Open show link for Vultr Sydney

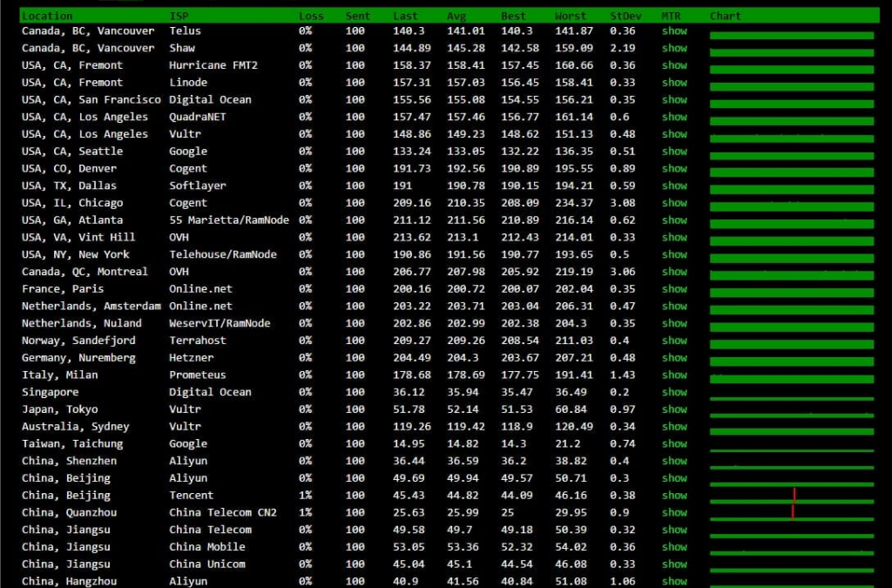click(674, 427)
